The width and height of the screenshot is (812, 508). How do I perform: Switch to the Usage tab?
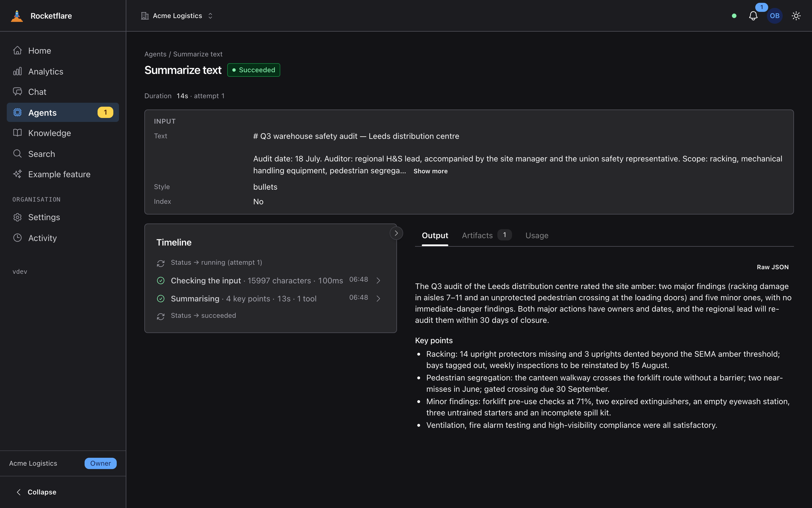pos(537,236)
